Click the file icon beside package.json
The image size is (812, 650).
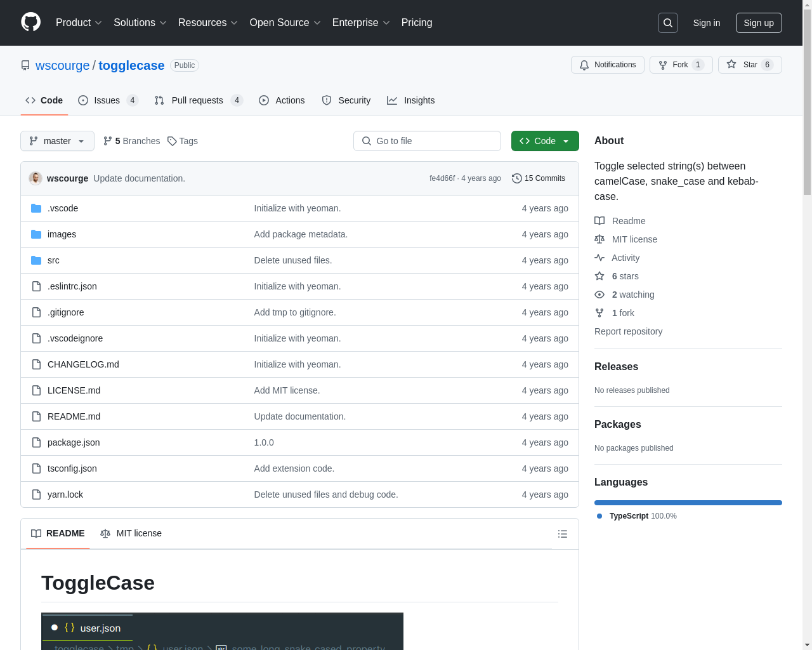(36, 442)
